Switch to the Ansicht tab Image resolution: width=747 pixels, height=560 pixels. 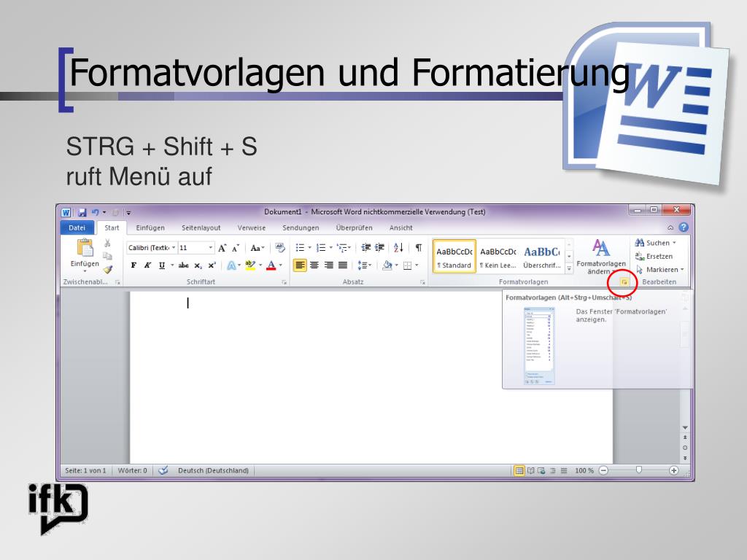click(401, 228)
